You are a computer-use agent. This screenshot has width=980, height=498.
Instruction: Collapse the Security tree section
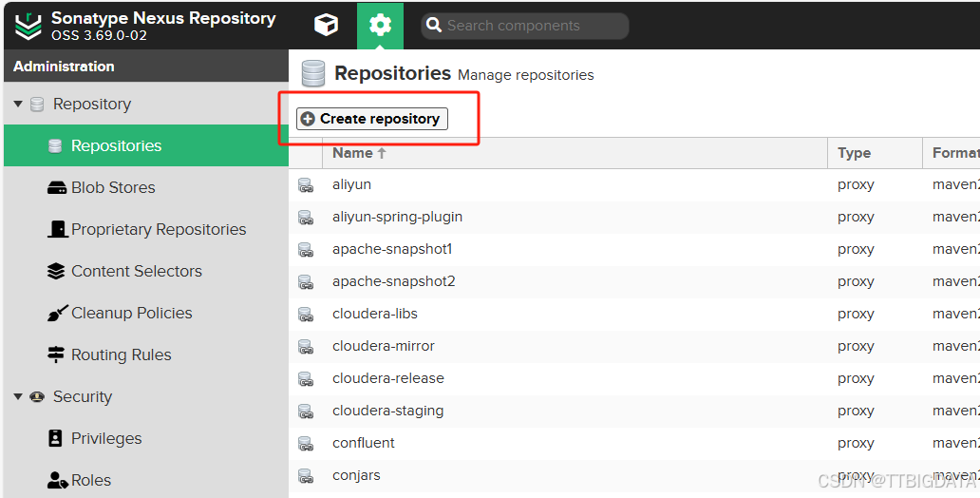click(x=18, y=396)
